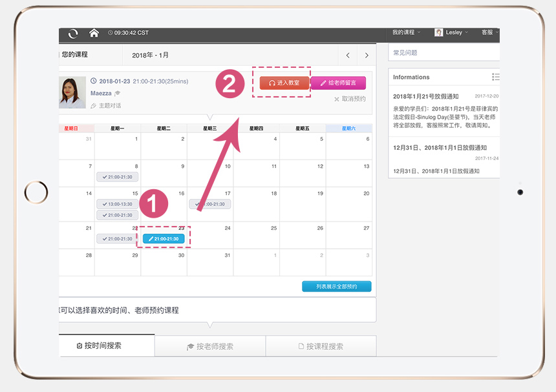Open the 12月31日、2018年1月1日放假通知 notice title

(x=440, y=148)
